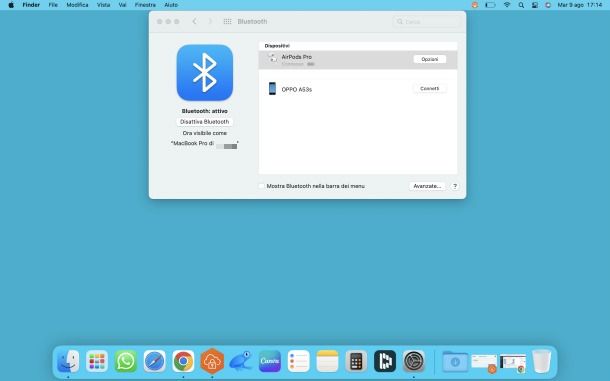The image size is (610, 381).
Task: Open Control Center in menu bar
Action: [535, 5]
